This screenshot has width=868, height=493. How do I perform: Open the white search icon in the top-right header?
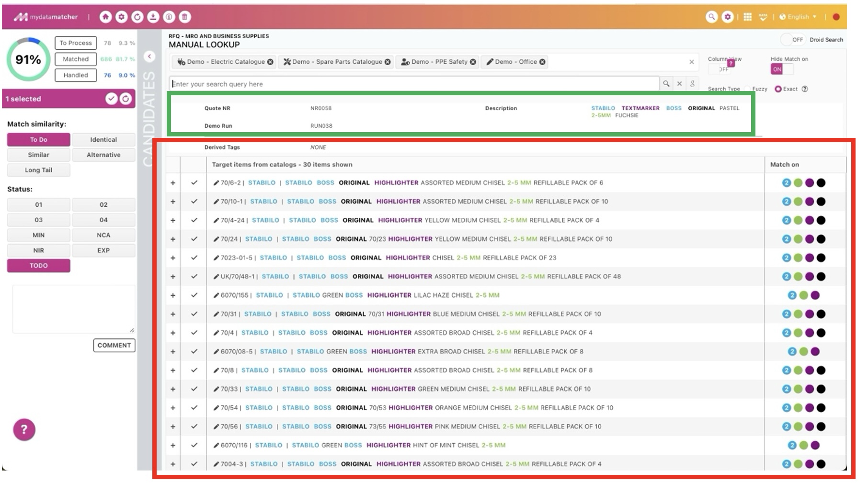(x=712, y=17)
